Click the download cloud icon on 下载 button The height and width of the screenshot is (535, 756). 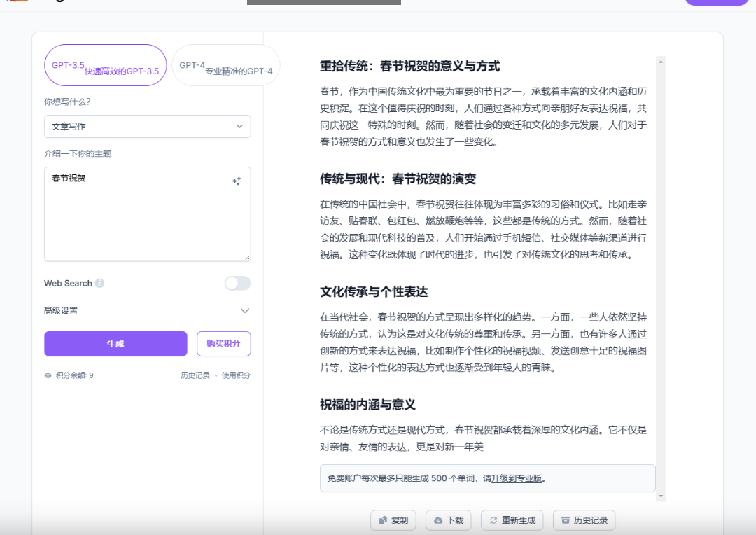pyautogui.click(x=437, y=520)
